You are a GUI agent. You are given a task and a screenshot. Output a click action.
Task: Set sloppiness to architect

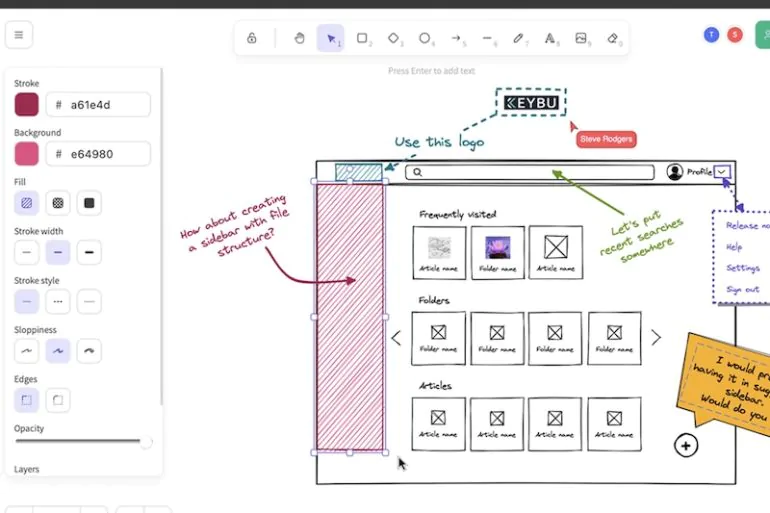point(27,351)
